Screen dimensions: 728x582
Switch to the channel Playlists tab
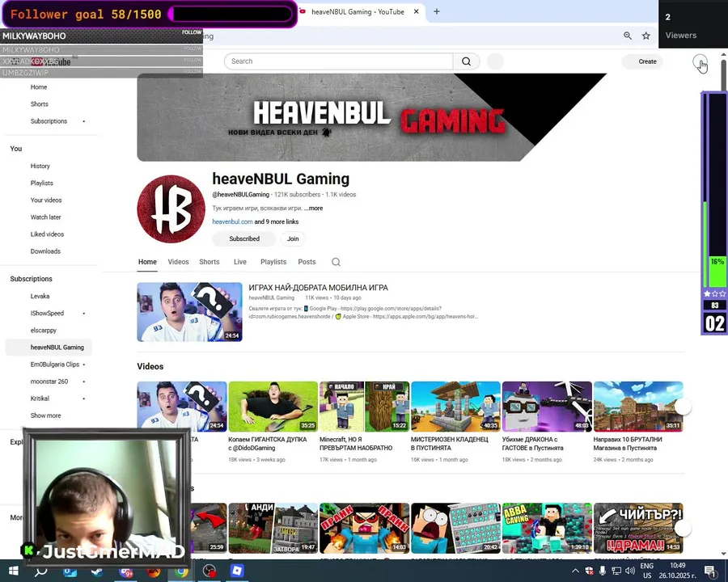point(273,262)
